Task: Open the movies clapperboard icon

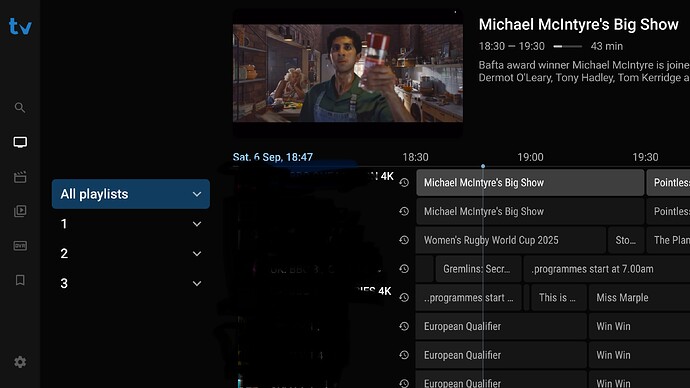Action: tap(20, 177)
